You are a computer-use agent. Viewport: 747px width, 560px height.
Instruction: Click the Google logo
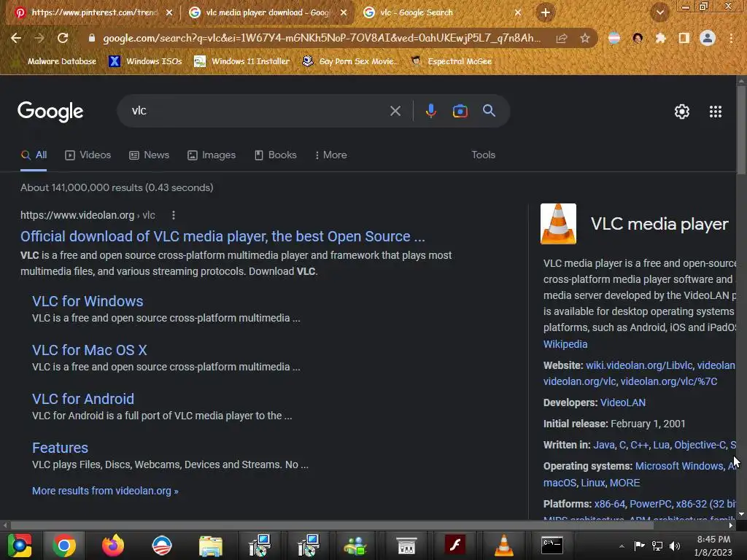pos(50,112)
